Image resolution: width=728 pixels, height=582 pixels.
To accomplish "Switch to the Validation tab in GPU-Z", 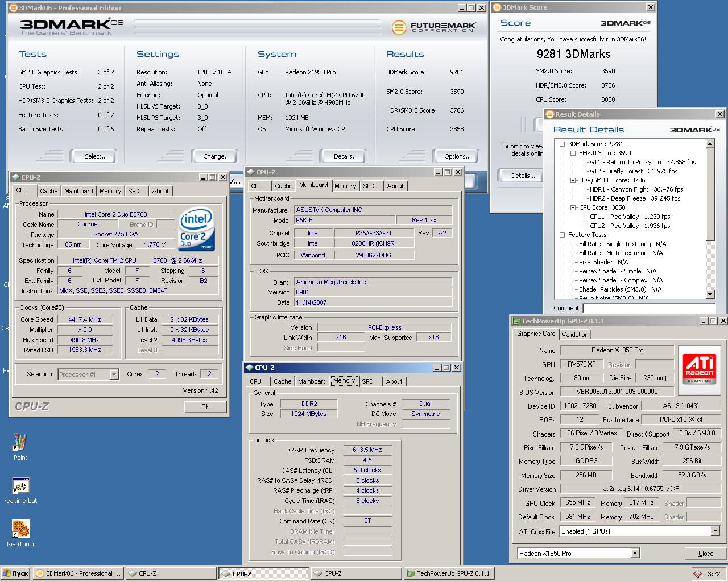I will 575,334.
